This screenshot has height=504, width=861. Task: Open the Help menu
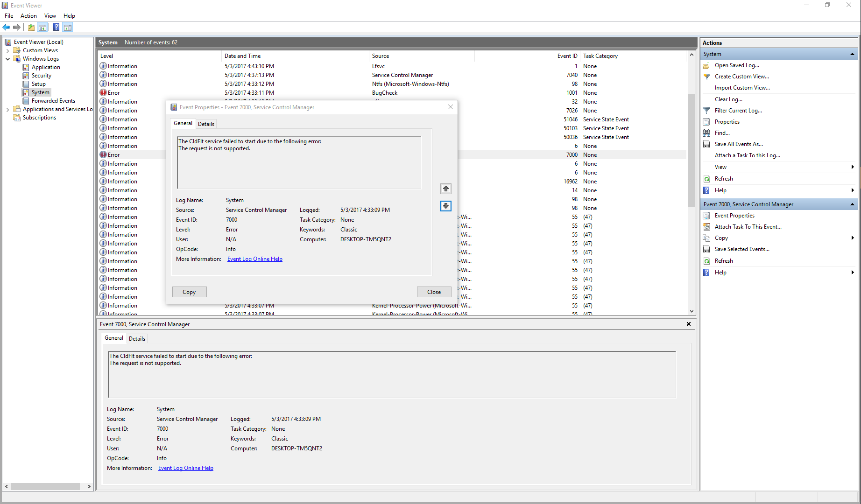(69, 16)
